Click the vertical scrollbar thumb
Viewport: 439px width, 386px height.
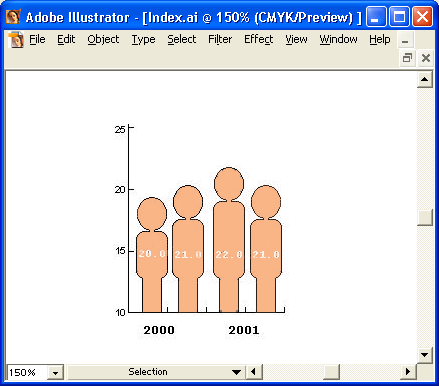425,218
